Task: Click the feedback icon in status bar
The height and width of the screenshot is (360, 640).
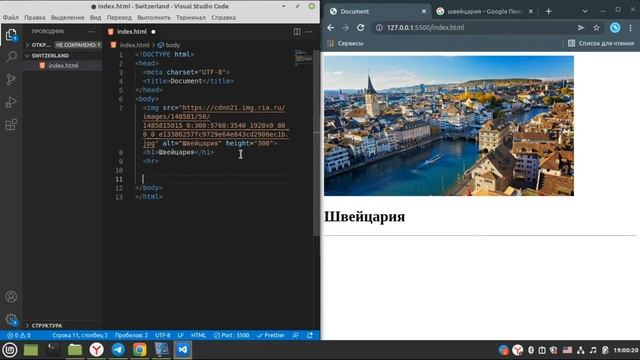Action: pos(296,335)
